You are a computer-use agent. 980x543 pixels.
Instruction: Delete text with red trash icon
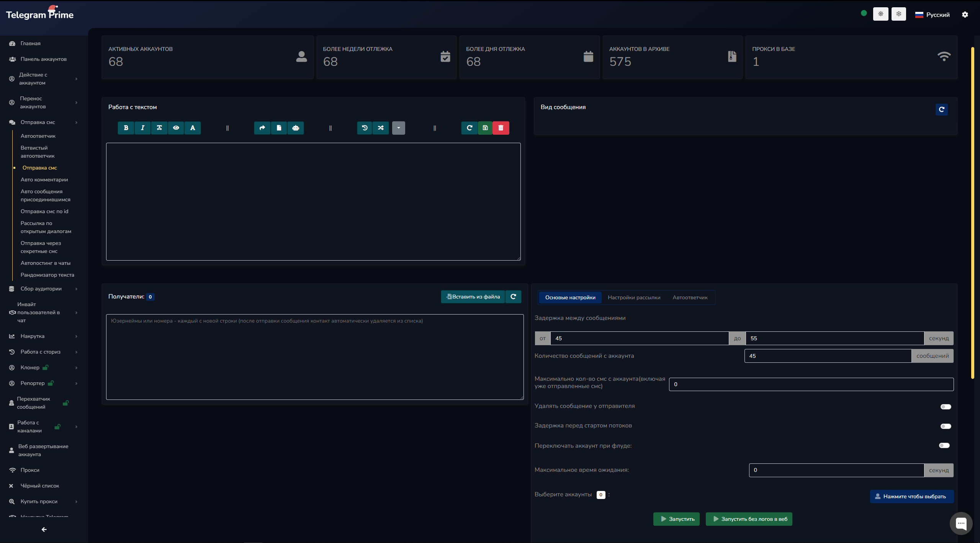501,128
